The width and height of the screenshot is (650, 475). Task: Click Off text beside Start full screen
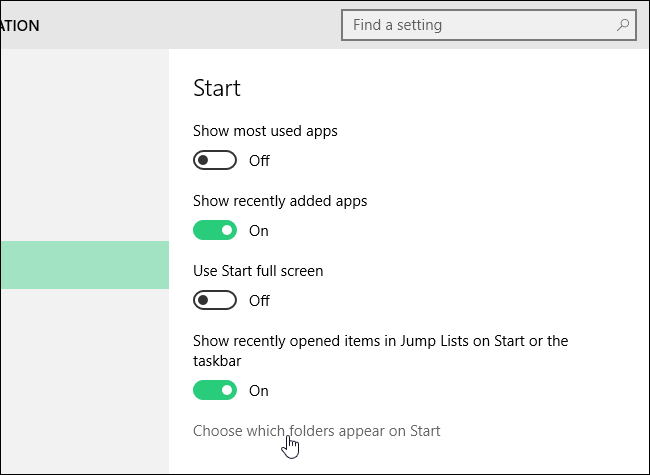click(x=259, y=301)
